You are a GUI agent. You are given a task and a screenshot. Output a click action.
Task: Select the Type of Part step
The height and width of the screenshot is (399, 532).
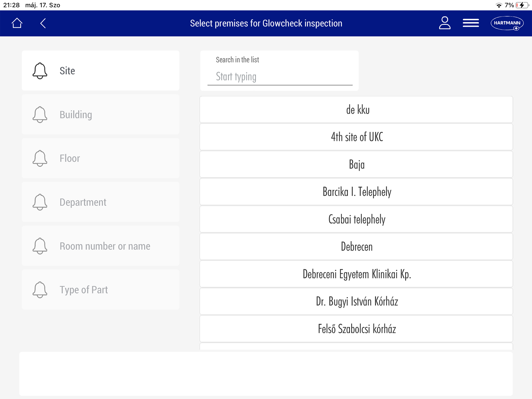pyautogui.click(x=100, y=290)
